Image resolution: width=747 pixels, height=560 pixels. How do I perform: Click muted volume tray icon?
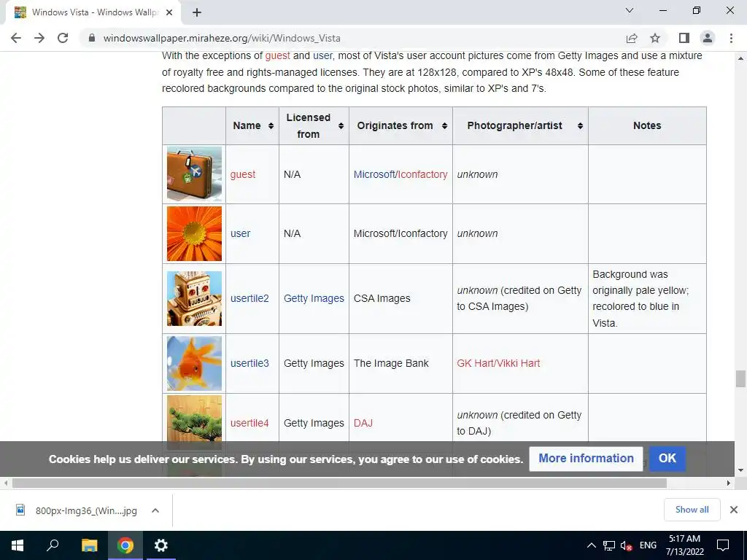[x=627, y=545]
